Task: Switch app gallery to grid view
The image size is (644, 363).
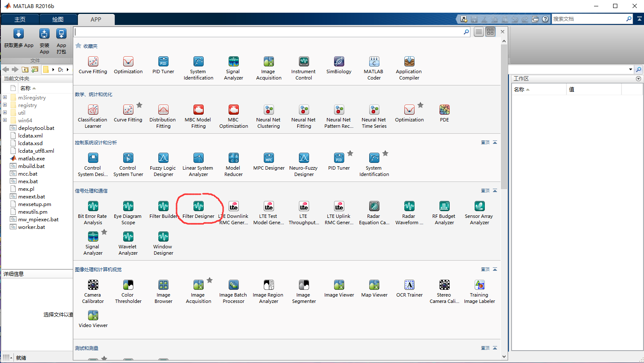Action: click(x=490, y=32)
